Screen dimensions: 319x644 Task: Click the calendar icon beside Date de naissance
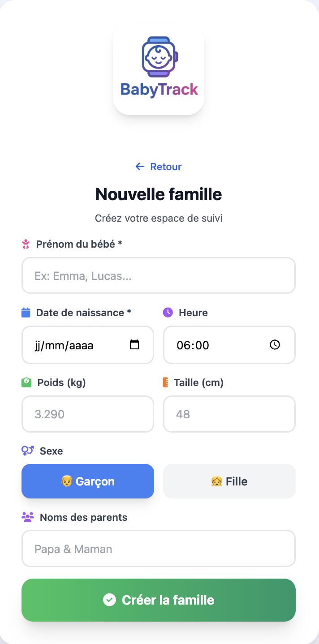(x=26, y=313)
